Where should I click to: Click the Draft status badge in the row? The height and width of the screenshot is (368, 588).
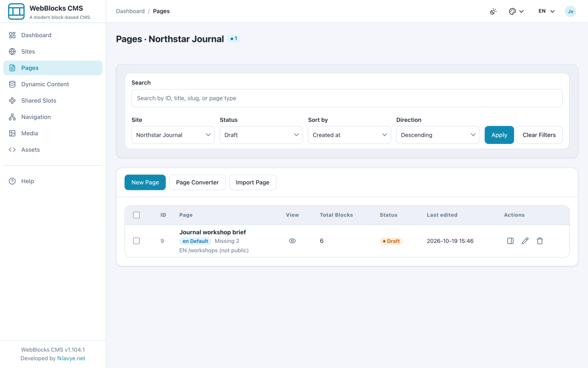[391, 241]
